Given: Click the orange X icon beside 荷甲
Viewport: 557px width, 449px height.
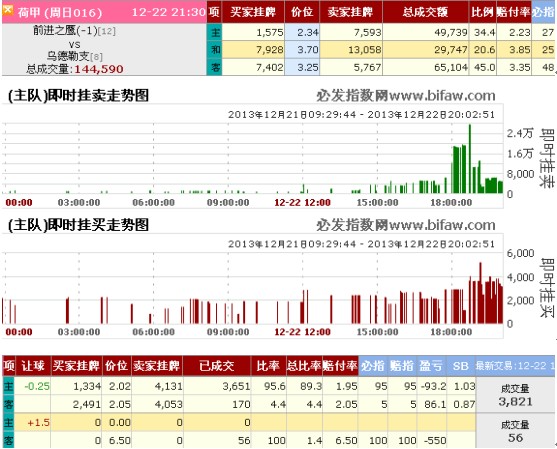Looking at the screenshot, I should coord(7,10).
